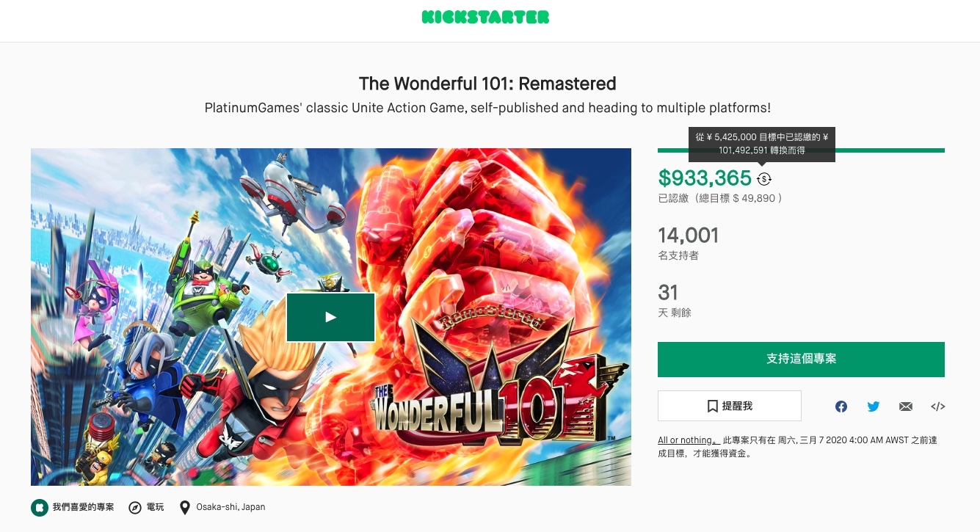
Task: Click the PlatinumGames subtitle text
Action: pyautogui.click(x=487, y=108)
